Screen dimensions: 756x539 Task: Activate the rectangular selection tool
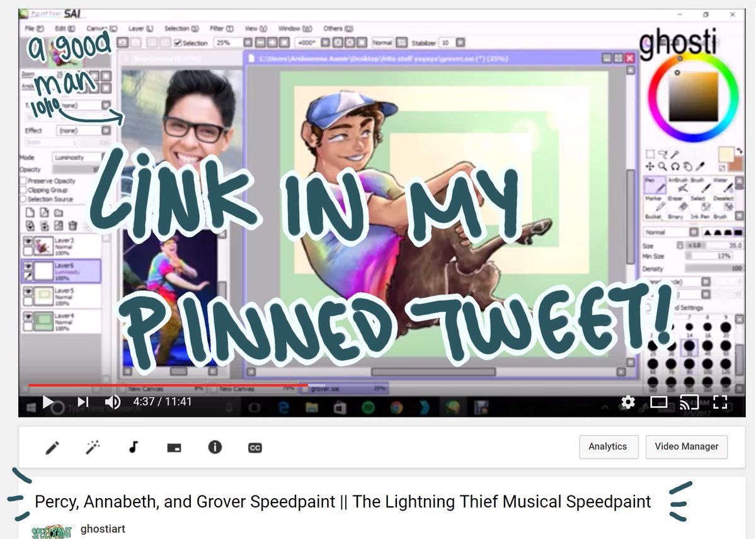click(x=651, y=154)
